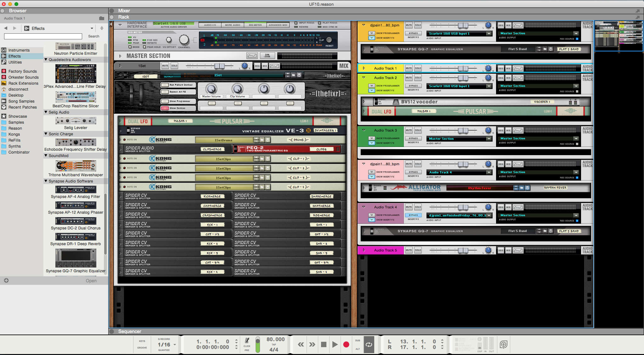644x355 pixels.
Task: Expand Audio Track 1 device
Action: coord(364,68)
